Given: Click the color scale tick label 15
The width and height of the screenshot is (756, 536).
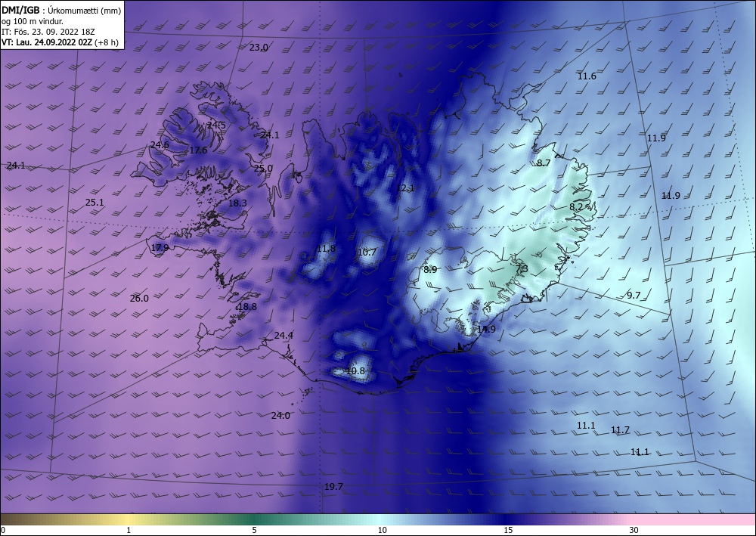Looking at the screenshot, I should tap(508, 531).
